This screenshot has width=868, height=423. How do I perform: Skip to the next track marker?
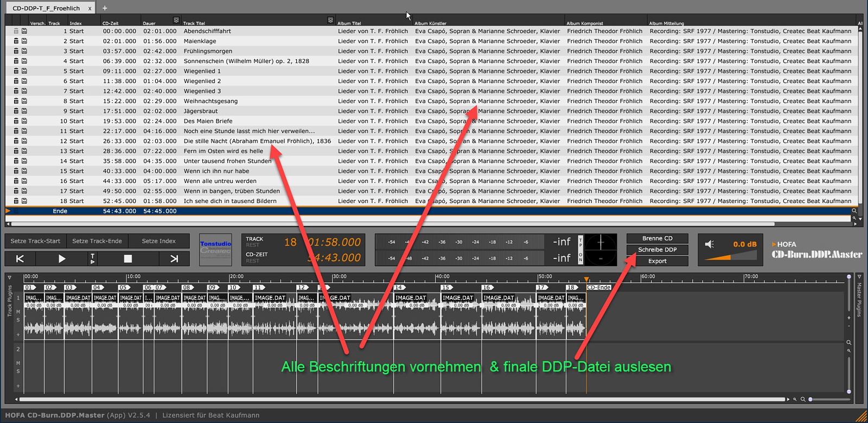tap(174, 259)
